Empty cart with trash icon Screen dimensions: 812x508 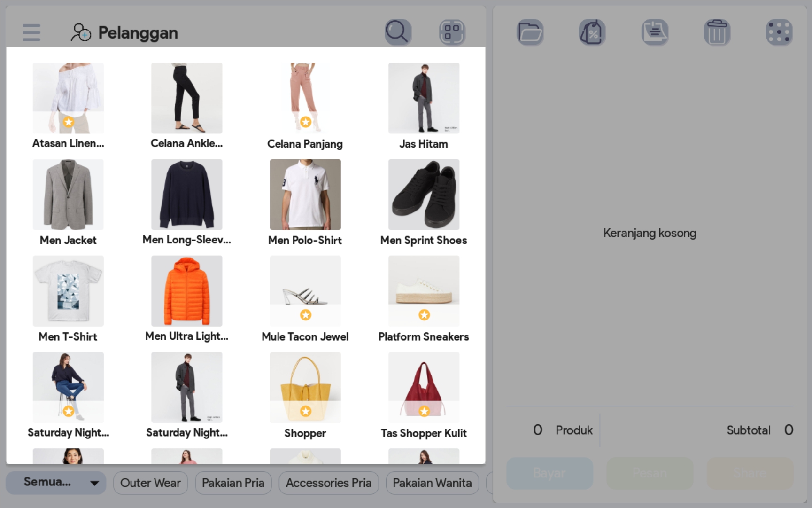pyautogui.click(x=717, y=32)
